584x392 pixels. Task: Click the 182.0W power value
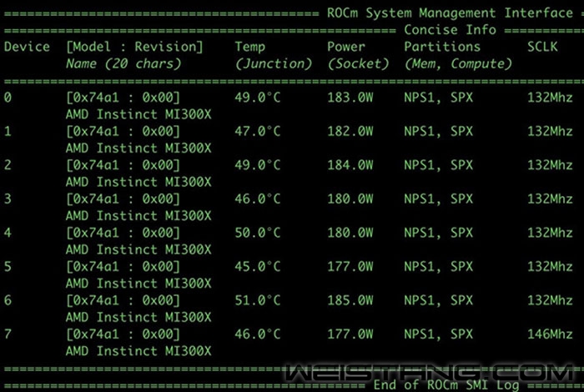click(350, 132)
